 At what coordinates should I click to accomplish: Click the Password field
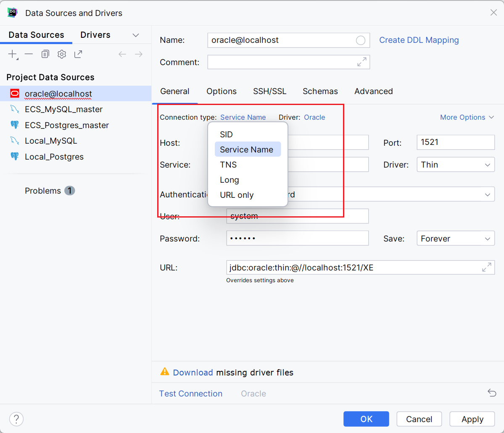297,239
